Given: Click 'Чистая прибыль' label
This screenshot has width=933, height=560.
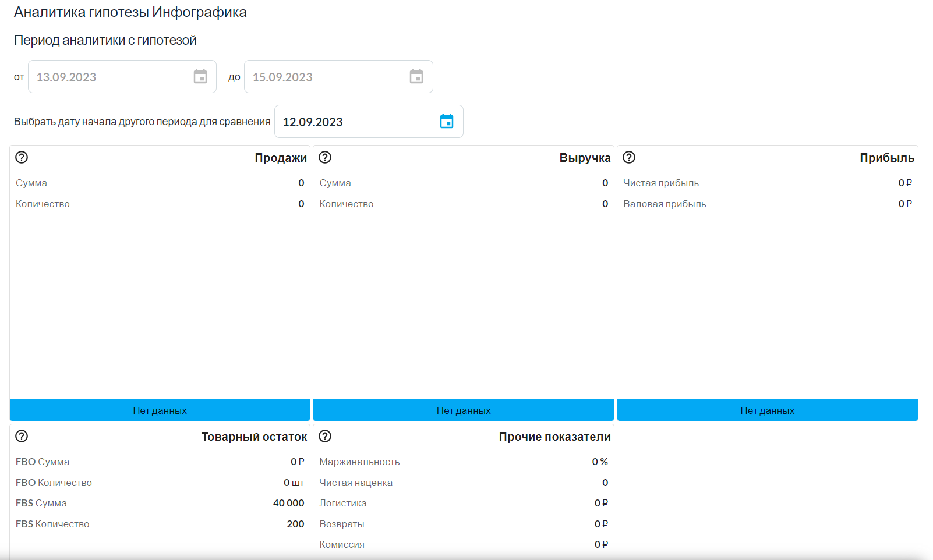Looking at the screenshot, I should point(661,183).
